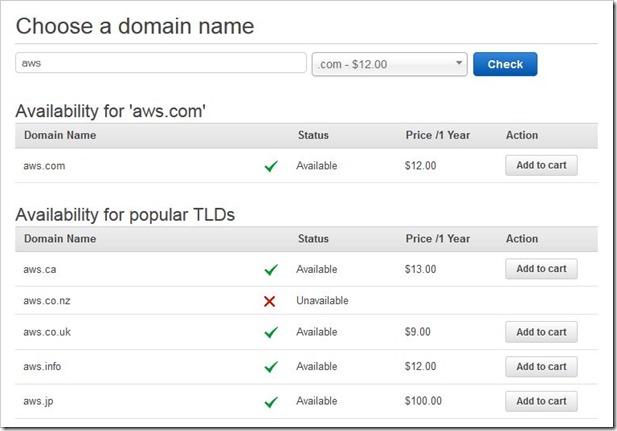The height and width of the screenshot is (431, 617).
Task: Click the domain name search field
Action: click(x=160, y=63)
